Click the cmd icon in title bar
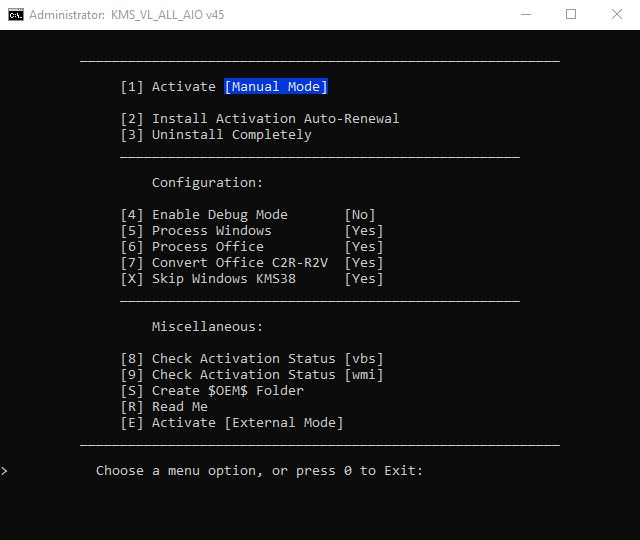Screen dimensions: 640x540 pyautogui.click(x=16, y=15)
